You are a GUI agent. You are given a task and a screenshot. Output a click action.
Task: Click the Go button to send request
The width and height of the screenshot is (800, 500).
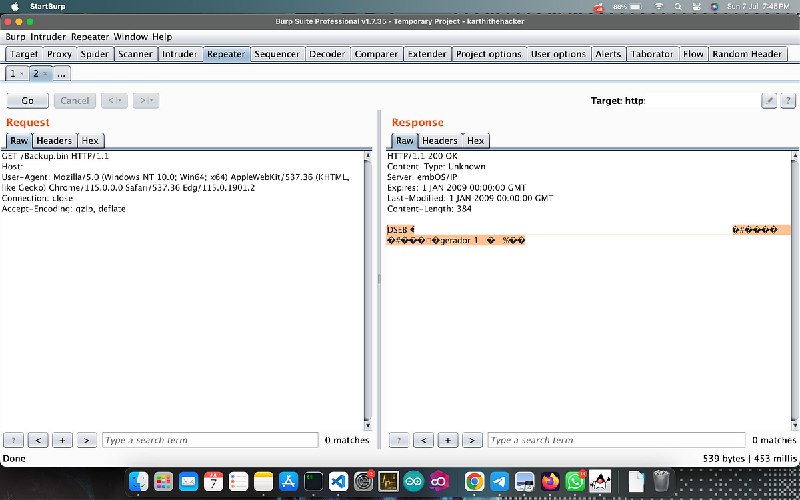(x=28, y=101)
